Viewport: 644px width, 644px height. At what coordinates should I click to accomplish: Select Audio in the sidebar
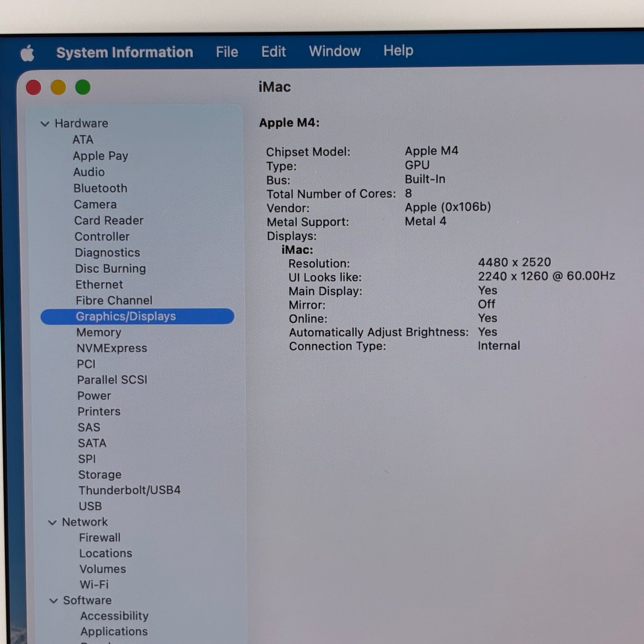pos(89,172)
